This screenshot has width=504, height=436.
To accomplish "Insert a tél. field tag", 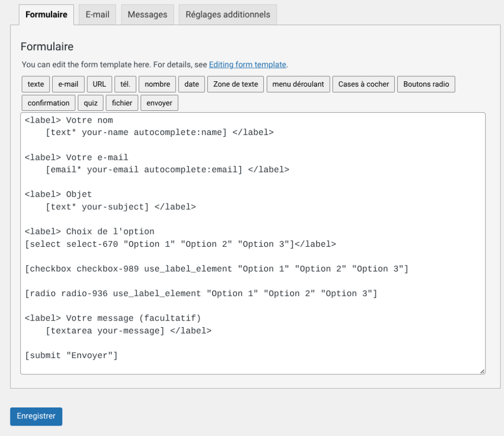I will click(126, 84).
